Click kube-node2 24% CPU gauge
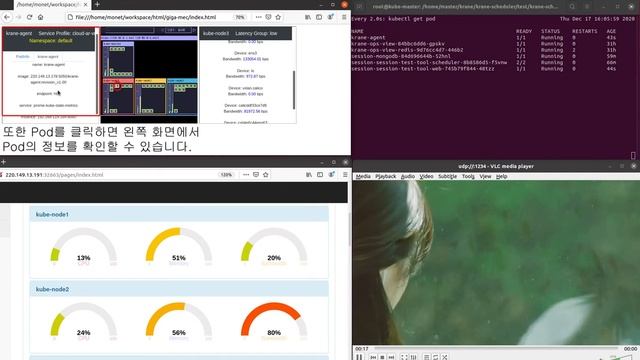This screenshot has height=360, width=640. pyautogui.click(x=83, y=321)
